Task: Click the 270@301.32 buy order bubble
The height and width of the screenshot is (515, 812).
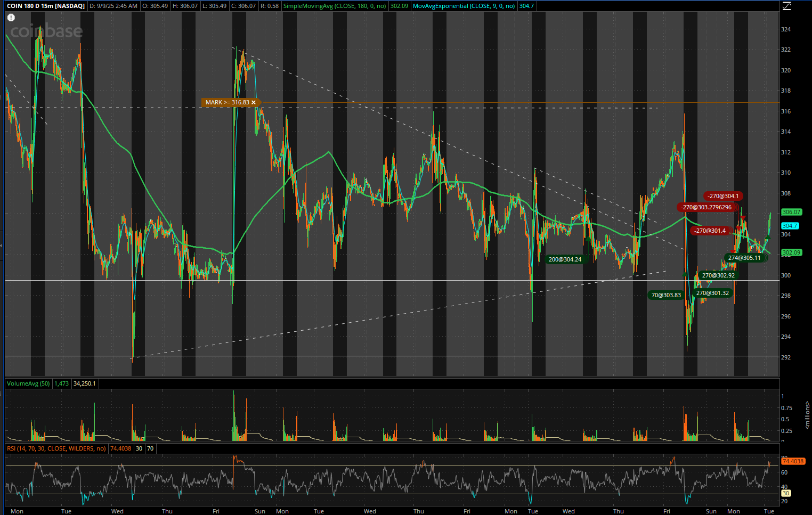Action: pos(712,293)
